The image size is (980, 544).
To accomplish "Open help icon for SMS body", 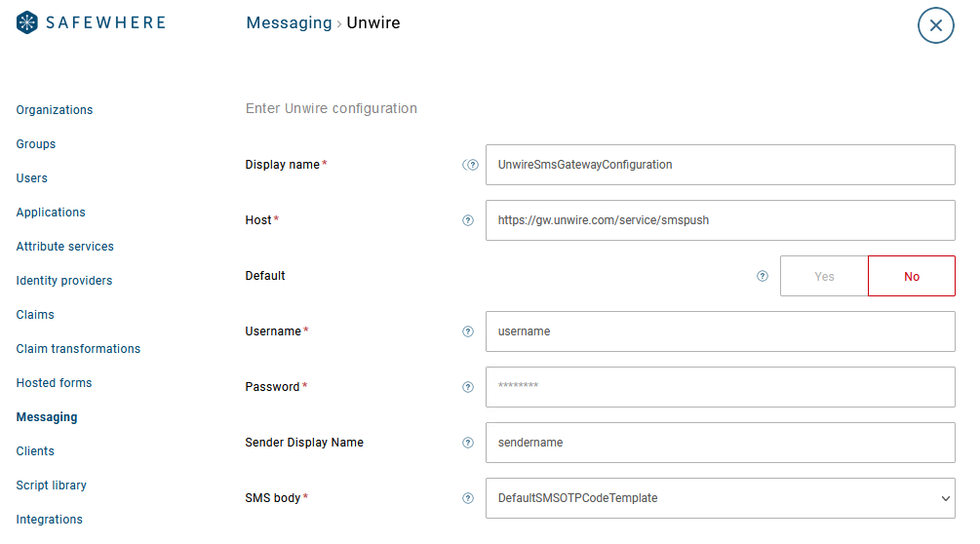I will tap(468, 498).
